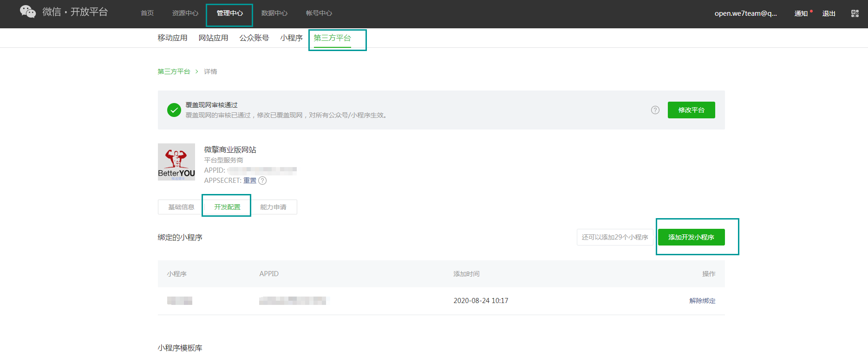868x362 pixels.
Task: Click the 修改平台 green button
Action: point(692,110)
